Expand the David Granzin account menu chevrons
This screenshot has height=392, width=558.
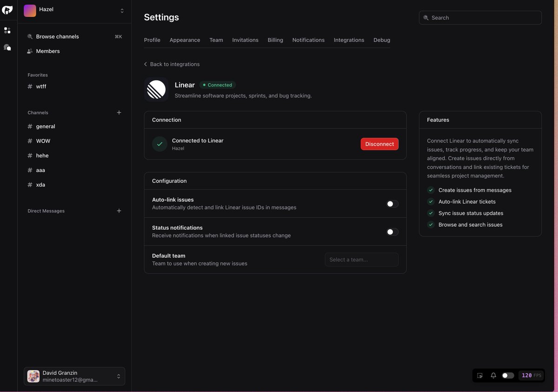click(x=119, y=376)
